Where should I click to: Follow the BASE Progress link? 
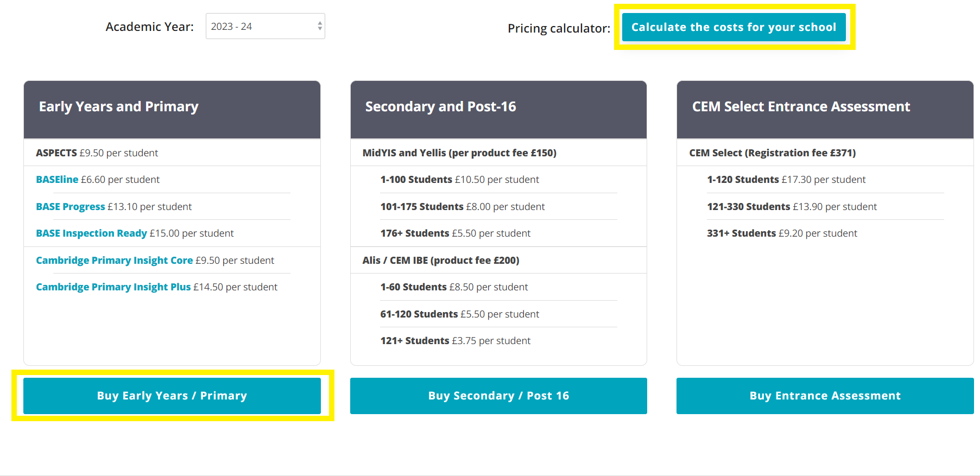pos(71,207)
